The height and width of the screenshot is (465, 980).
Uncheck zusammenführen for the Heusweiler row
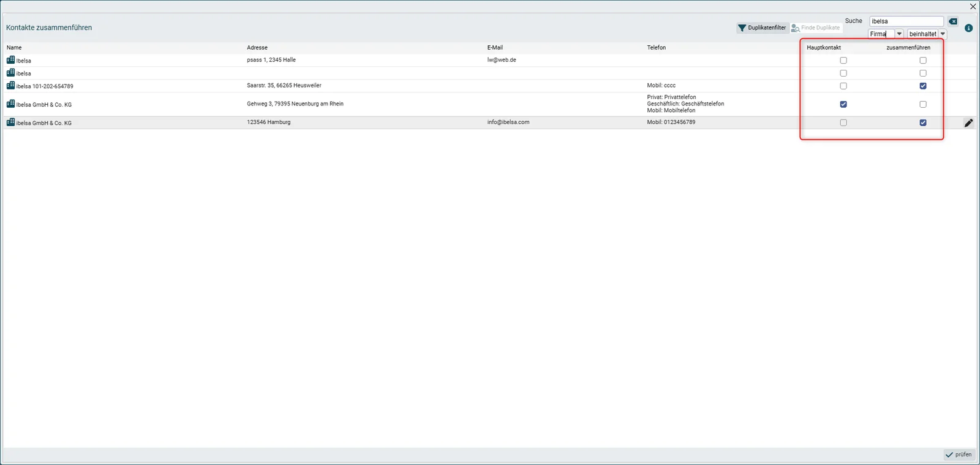(x=923, y=86)
